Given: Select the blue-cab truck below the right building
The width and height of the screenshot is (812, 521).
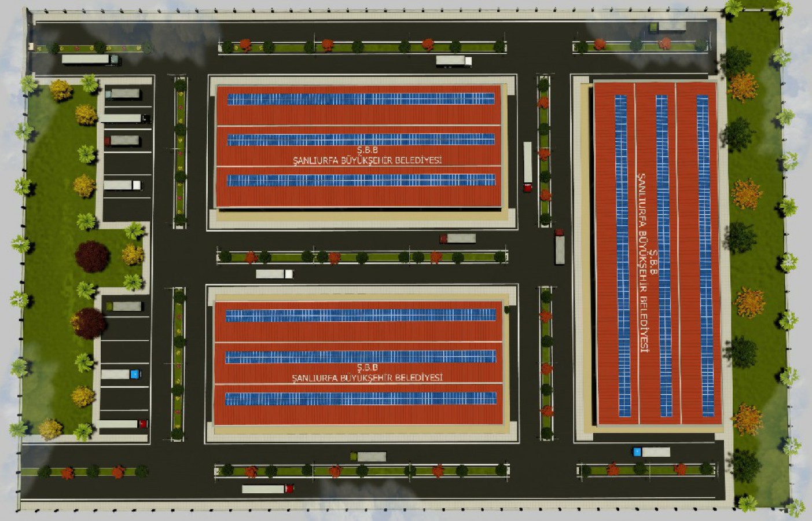Looking at the screenshot, I should click(651, 452).
